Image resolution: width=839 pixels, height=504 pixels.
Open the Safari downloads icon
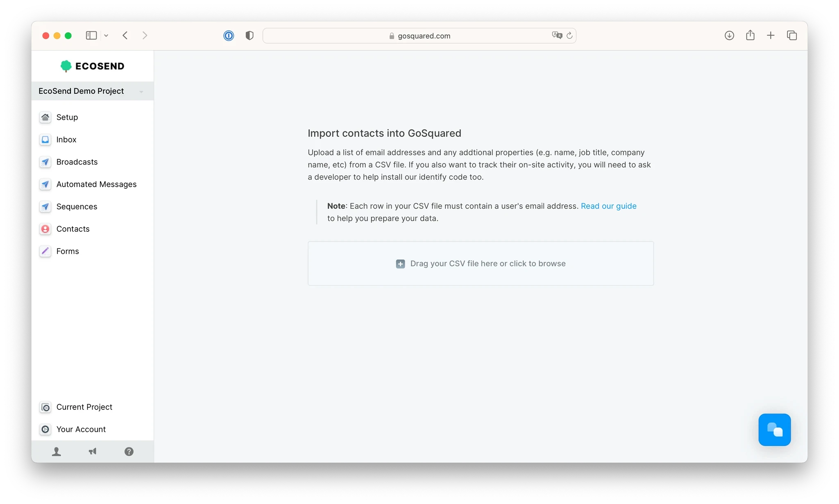click(x=729, y=36)
